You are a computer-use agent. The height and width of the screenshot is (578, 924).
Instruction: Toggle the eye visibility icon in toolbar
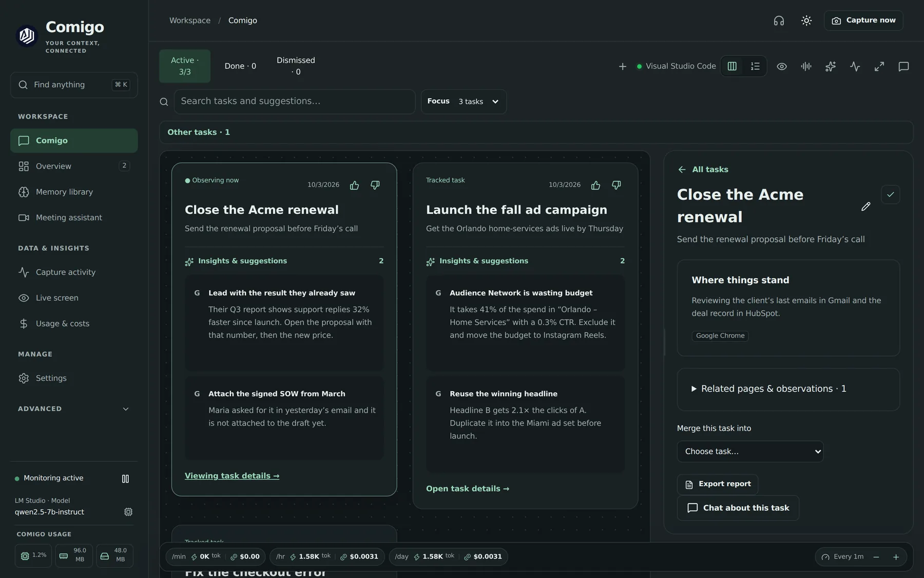(781, 66)
